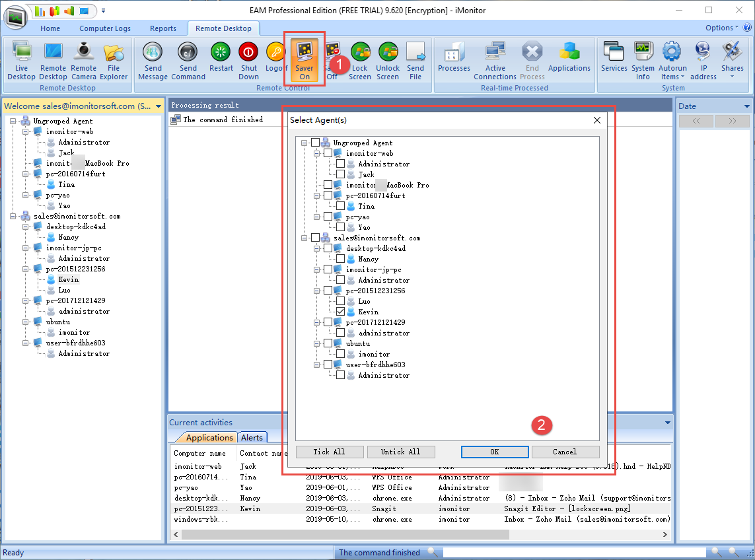The height and width of the screenshot is (560, 755).
Task: Open File Explorer tool
Action: tap(114, 61)
